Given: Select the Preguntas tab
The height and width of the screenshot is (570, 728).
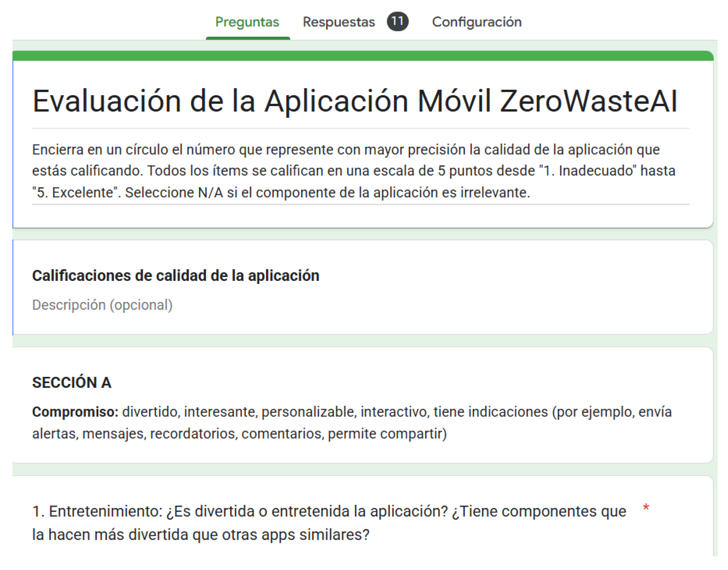Looking at the screenshot, I should 247,22.
